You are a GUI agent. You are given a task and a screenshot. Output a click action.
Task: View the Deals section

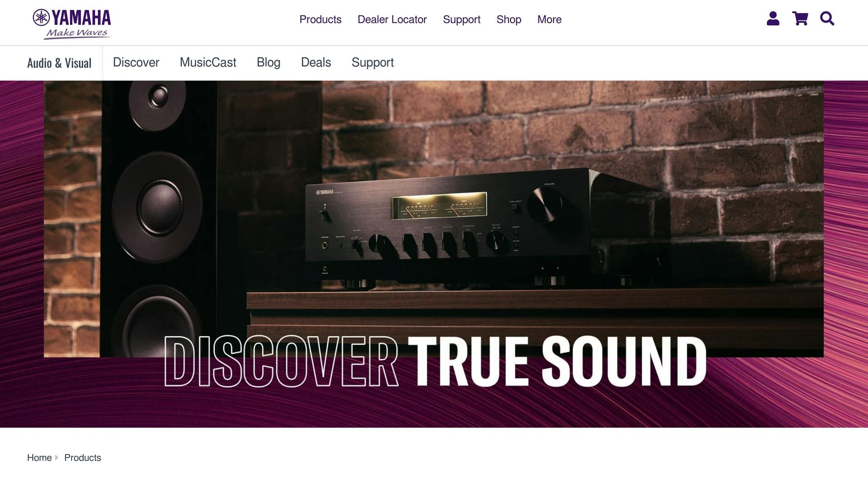click(x=316, y=62)
